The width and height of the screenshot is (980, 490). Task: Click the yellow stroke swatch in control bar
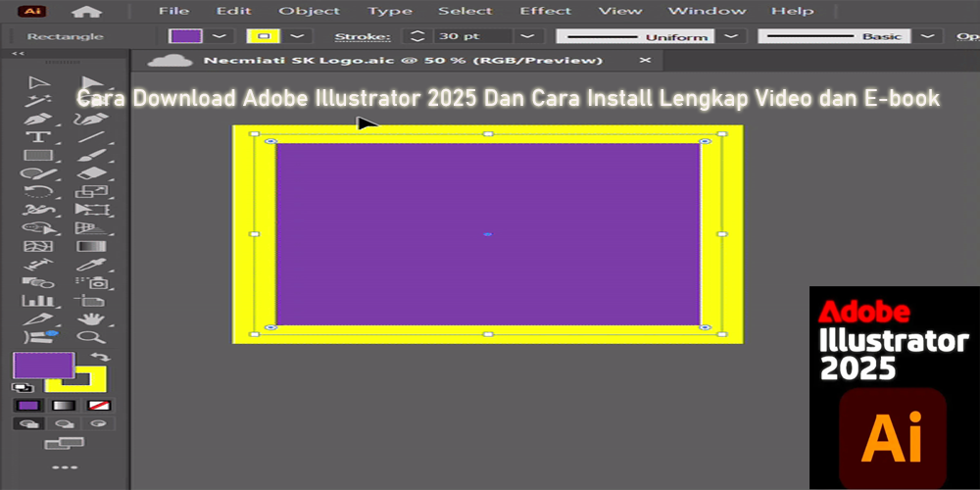264,36
